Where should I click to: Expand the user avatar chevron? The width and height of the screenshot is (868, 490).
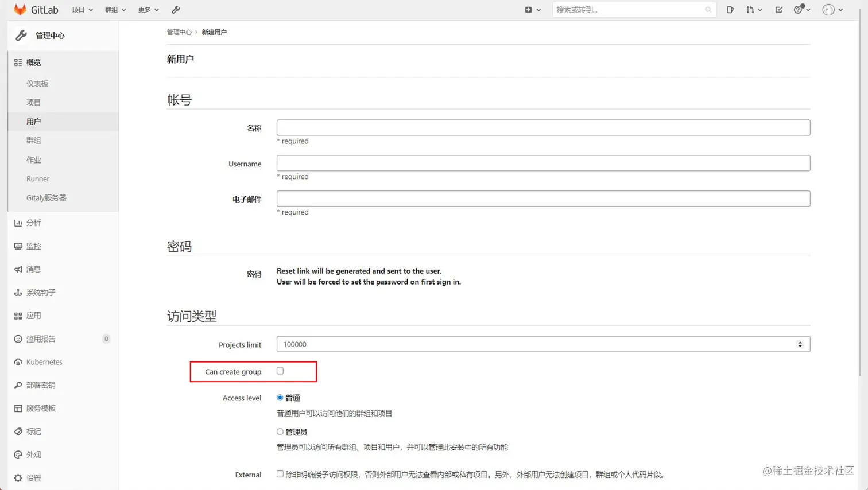pyautogui.click(x=840, y=10)
